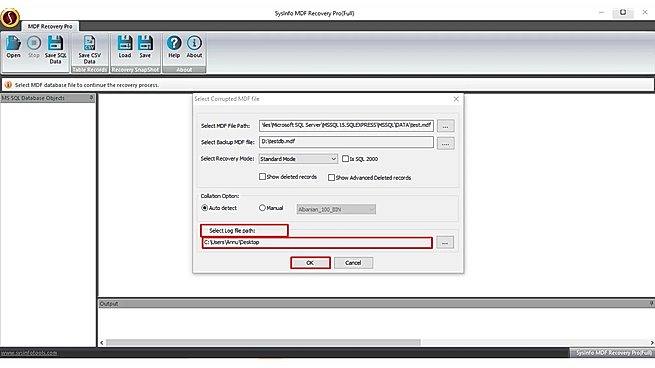Click the Select Log file path label
Screen dimensions: 655x368
tap(232, 231)
